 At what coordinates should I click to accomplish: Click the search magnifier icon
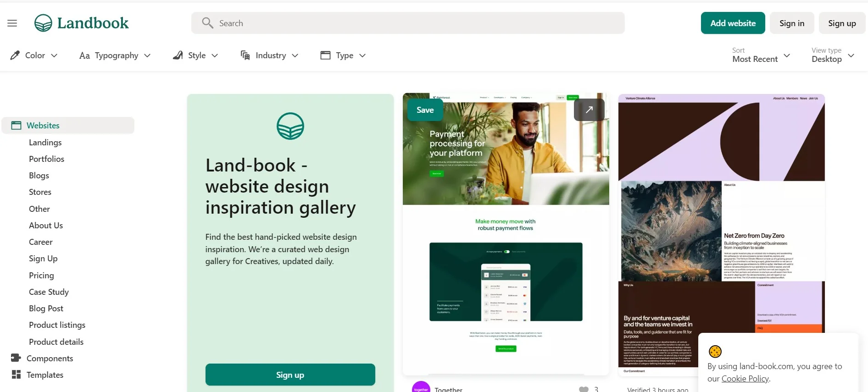207,23
